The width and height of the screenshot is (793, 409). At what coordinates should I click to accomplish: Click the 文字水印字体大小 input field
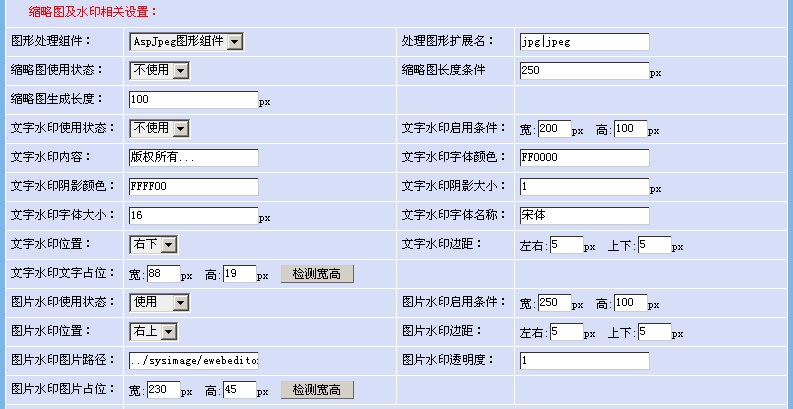point(194,216)
